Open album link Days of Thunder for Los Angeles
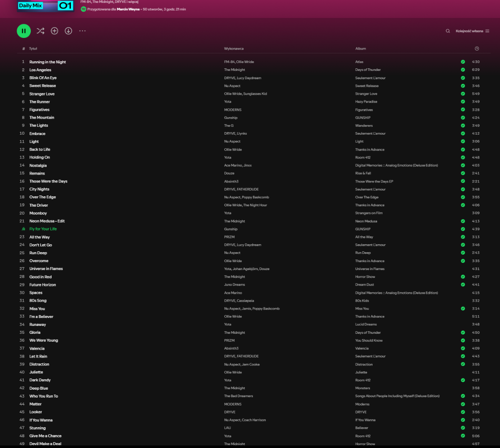500x448 pixels. [x=368, y=70]
